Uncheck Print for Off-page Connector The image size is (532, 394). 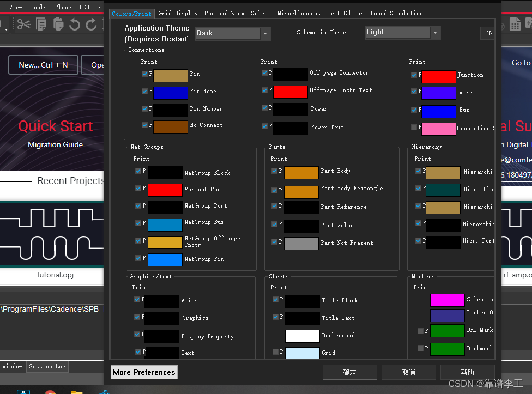pyautogui.click(x=265, y=72)
